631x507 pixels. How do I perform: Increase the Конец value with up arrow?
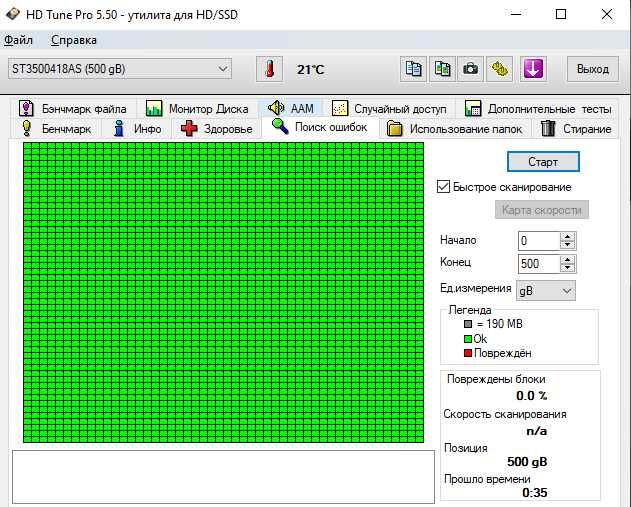(x=567, y=260)
